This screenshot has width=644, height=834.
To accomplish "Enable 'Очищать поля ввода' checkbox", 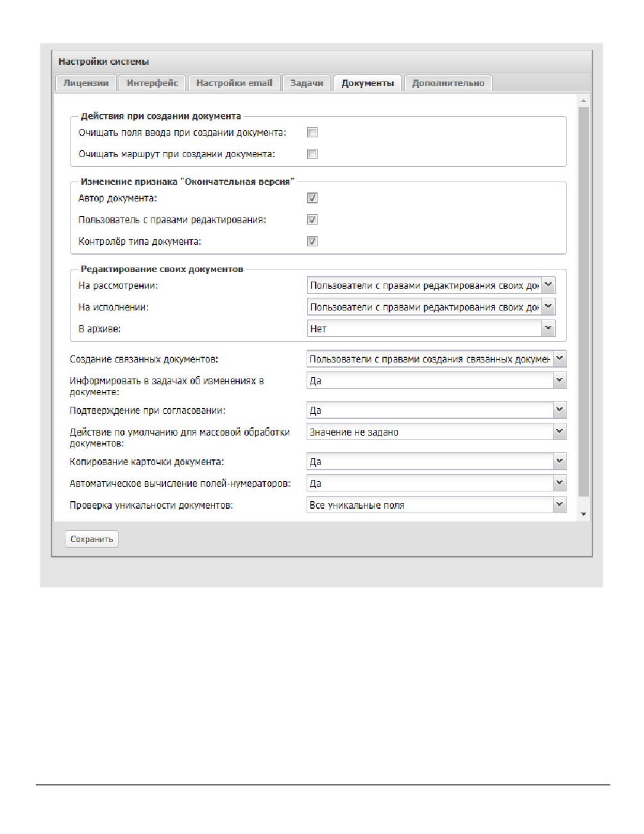I will [x=312, y=133].
